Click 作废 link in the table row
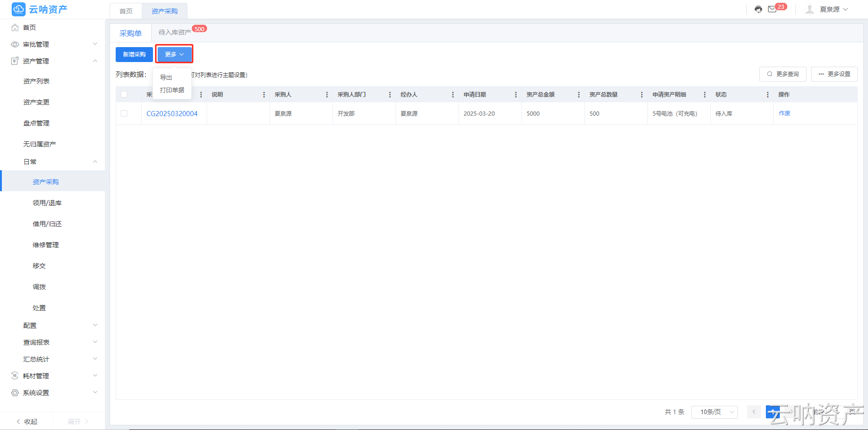The height and width of the screenshot is (430, 868). tap(785, 113)
